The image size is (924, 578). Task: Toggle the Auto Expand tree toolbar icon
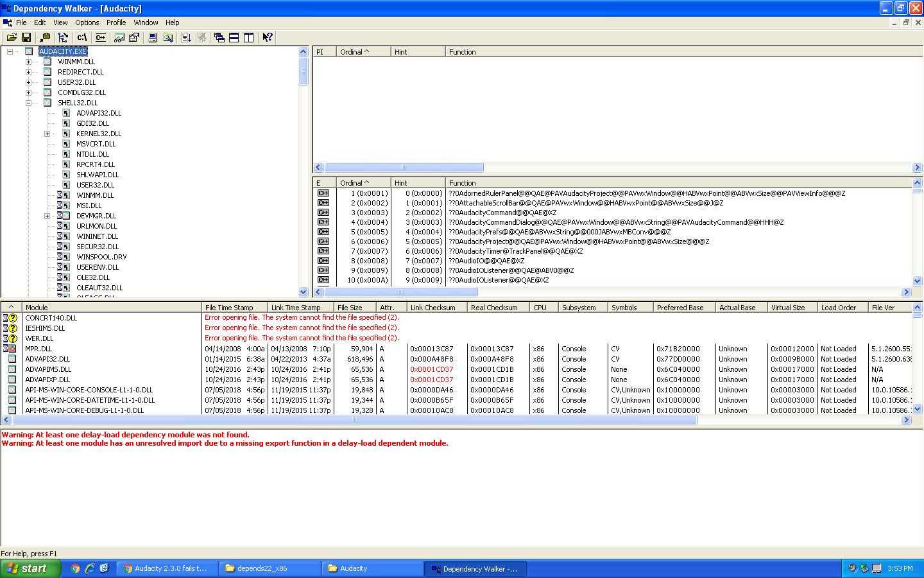(x=63, y=37)
